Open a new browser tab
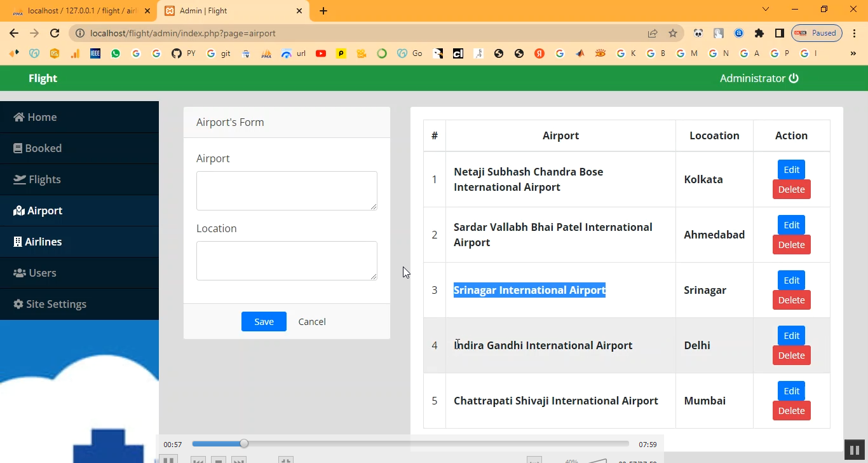This screenshot has width=868, height=463. [323, 11]
